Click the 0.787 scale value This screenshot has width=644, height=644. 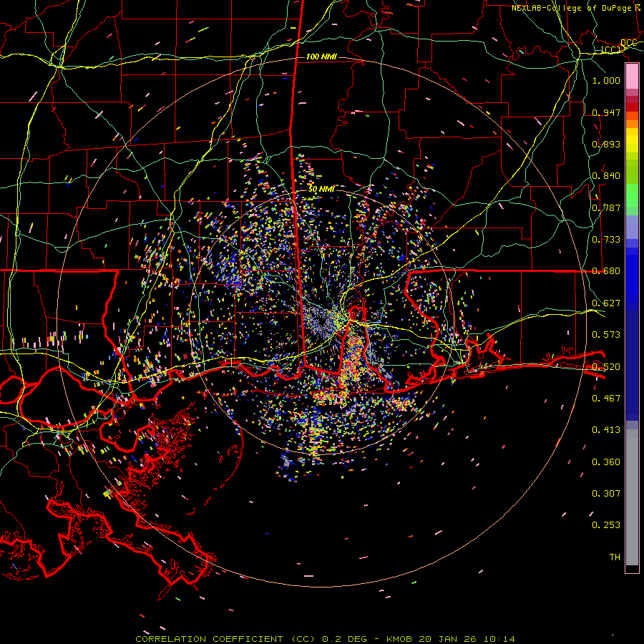point(606,208)
